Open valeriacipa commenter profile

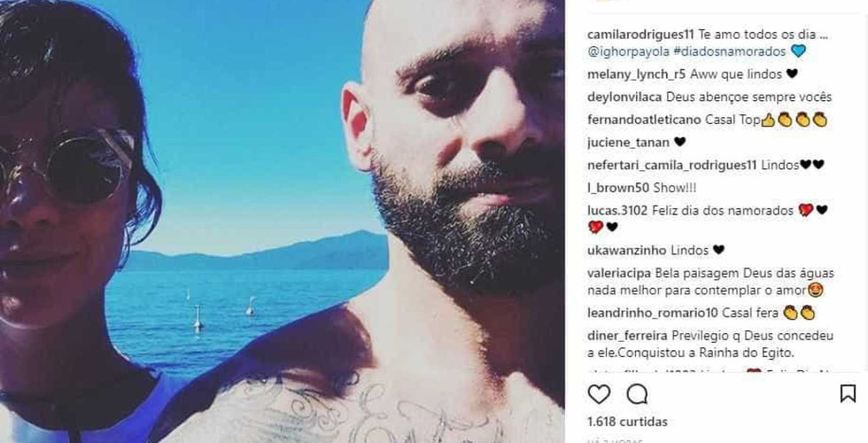pos(619,273)
